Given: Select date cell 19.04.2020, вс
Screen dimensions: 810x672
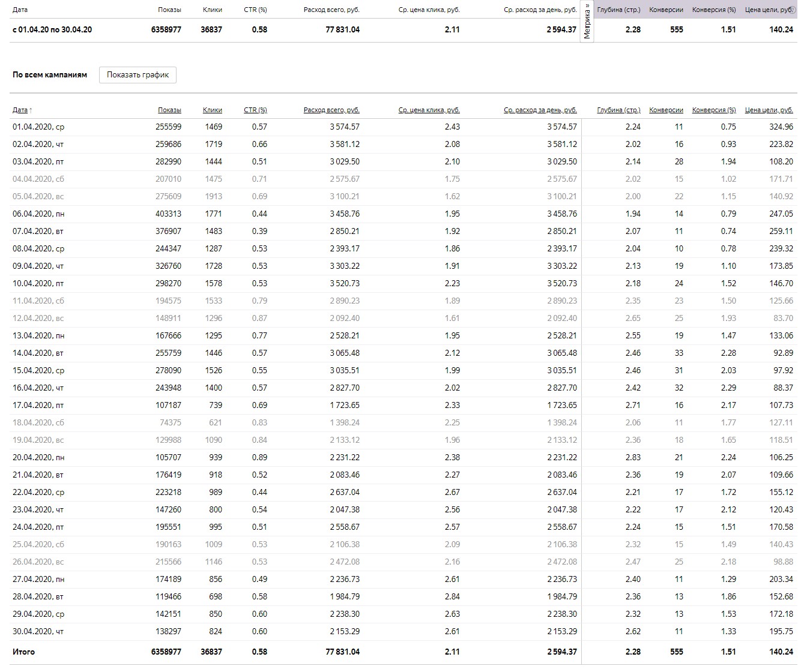Looking at the screenshot, I should (38, 440).
